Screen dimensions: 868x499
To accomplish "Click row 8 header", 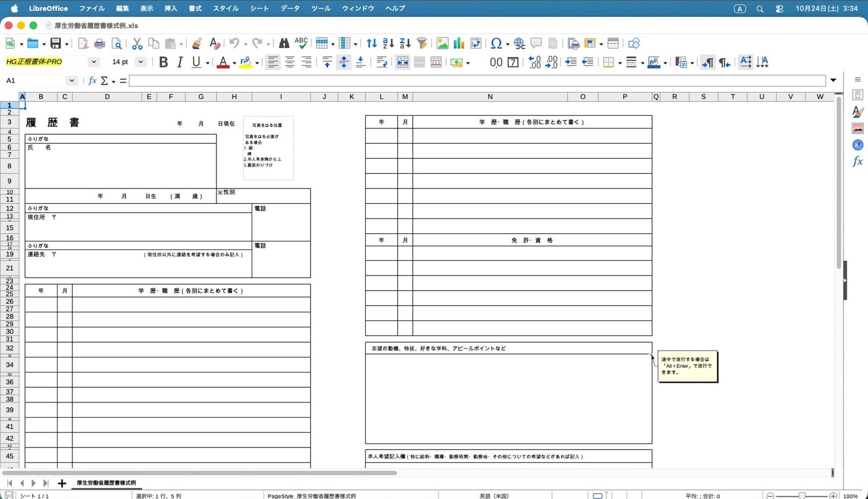I will [9, 166].
